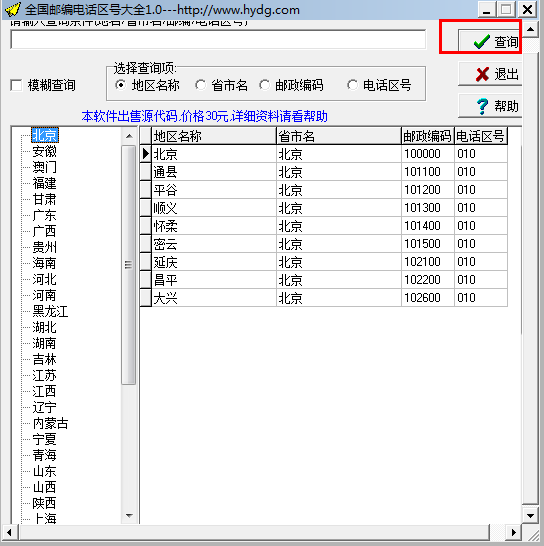
Task: Click window vertical scroll up arrow
Action: (x=530, y=29)
